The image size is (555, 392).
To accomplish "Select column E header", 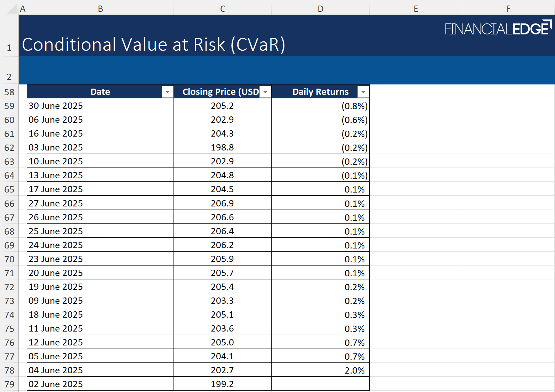I will point(416,9).
